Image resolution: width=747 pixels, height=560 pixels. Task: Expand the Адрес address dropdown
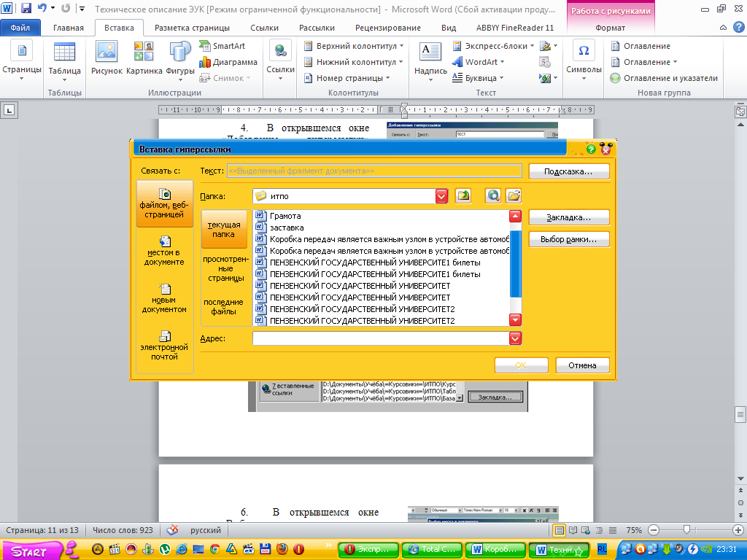click(x=516, y=338)
